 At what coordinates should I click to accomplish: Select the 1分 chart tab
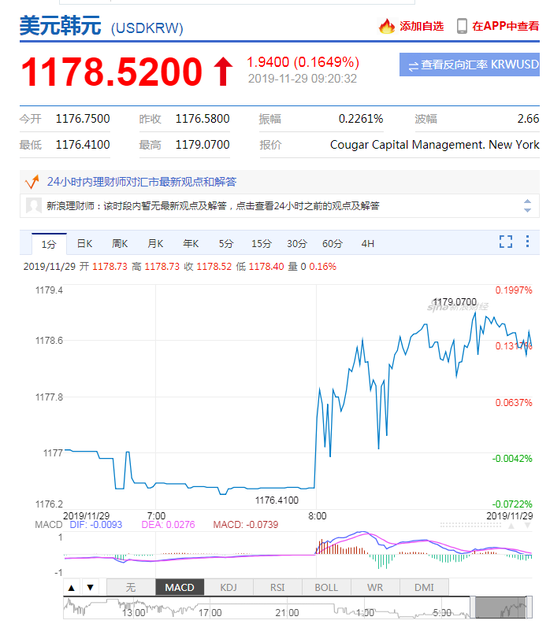(x=49, y=244)
